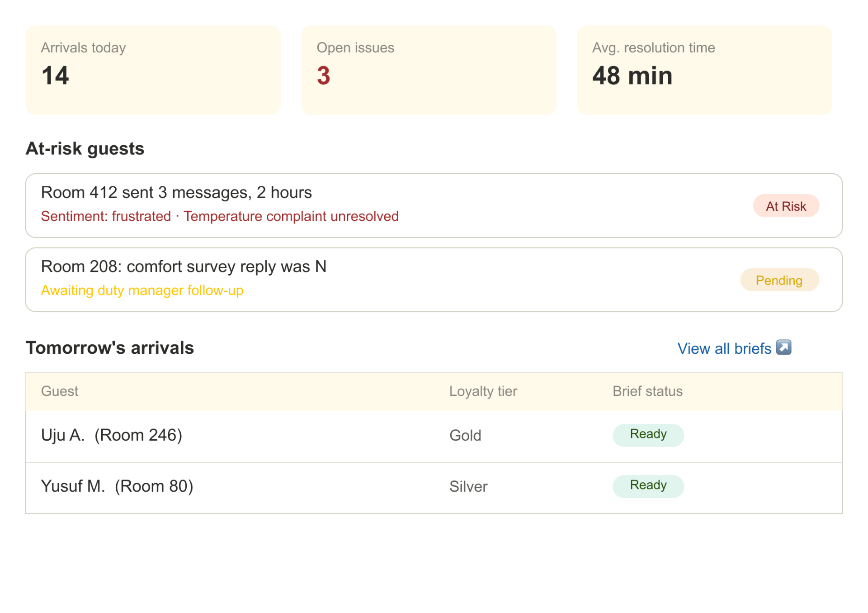Open the Arrivals today stat card

(153, 70)
